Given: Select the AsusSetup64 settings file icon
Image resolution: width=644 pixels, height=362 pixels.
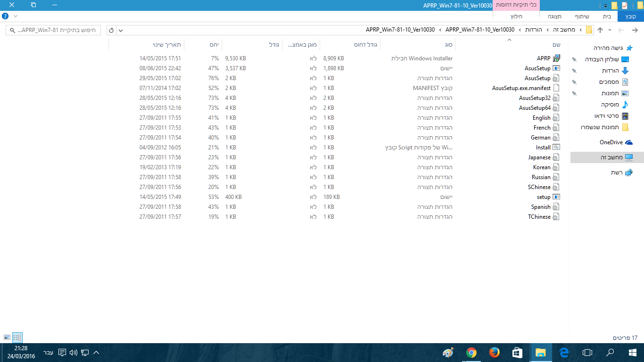Looking at the screenshot, I should point(556,108).
